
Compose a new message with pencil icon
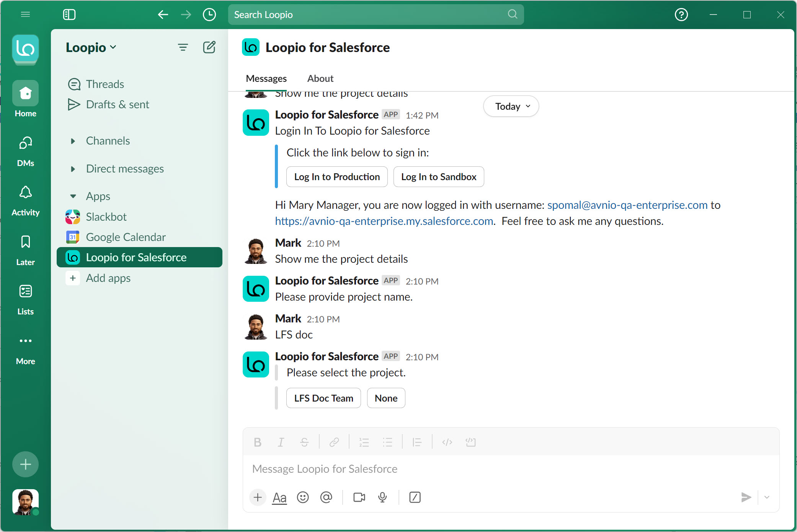[x=209, y=47]
